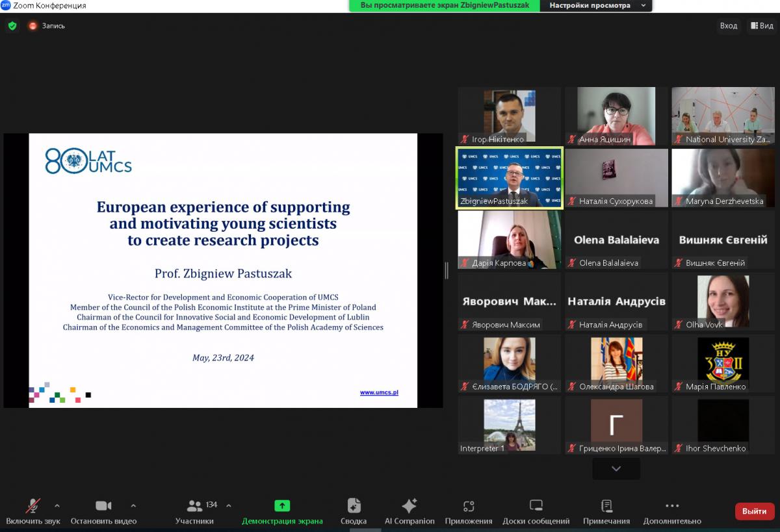Click the panel divider handle beside shared screen
This screenshot has height=532, width=780.
tap(447, 270)
